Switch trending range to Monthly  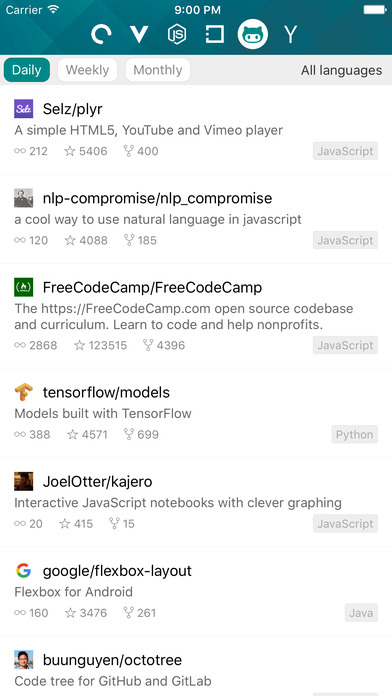[x=158, y=70]
